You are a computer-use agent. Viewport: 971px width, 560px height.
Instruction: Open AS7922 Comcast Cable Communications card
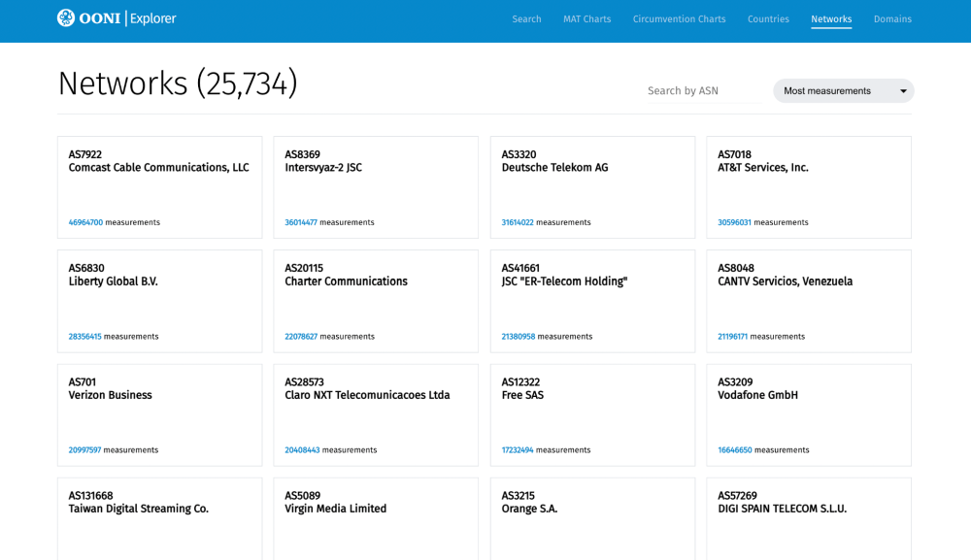159,187
